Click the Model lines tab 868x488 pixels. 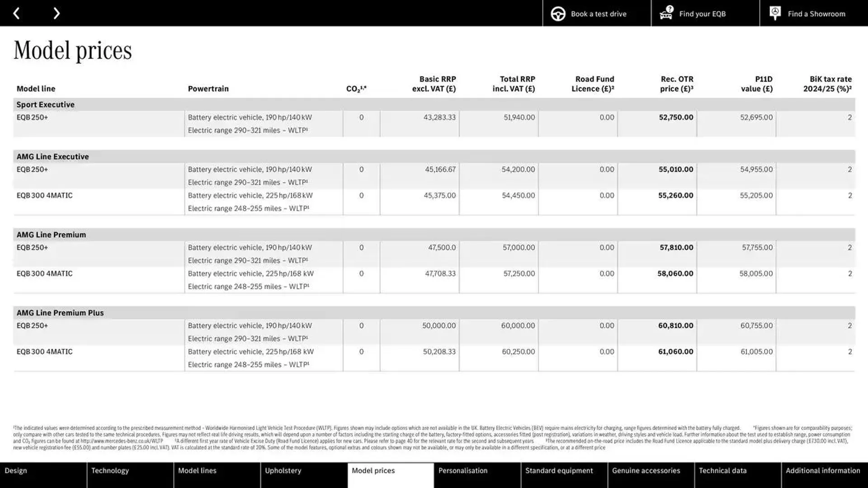click(197, 471)
